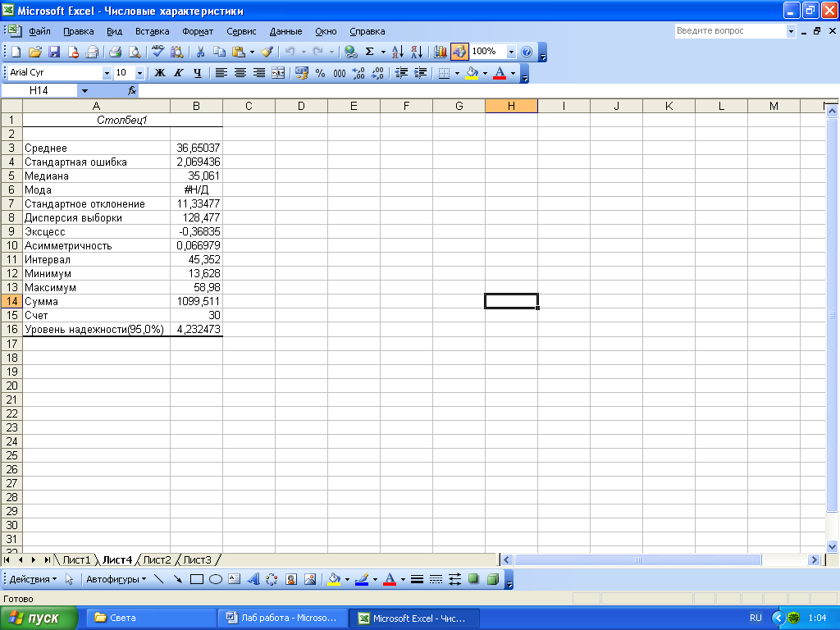Run the spelling check icon

(x=157, y=52)
